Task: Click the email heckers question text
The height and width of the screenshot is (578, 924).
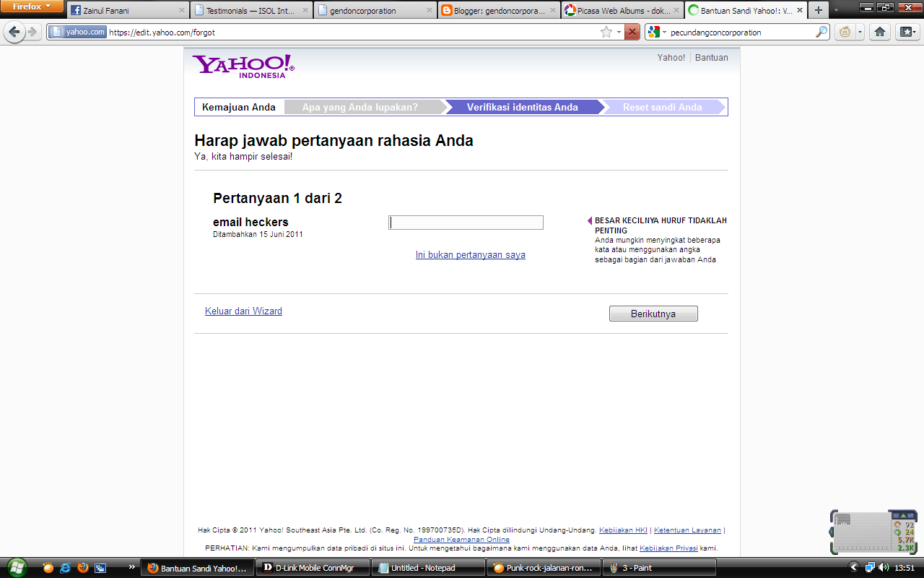Action: coord(250,223)
